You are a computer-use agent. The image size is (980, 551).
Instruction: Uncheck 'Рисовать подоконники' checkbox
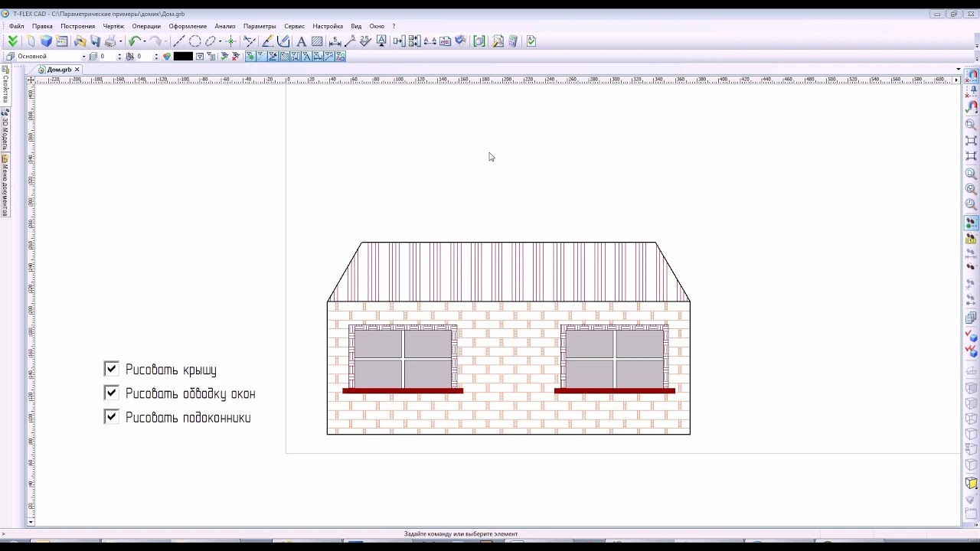click(x=112, y=417)
